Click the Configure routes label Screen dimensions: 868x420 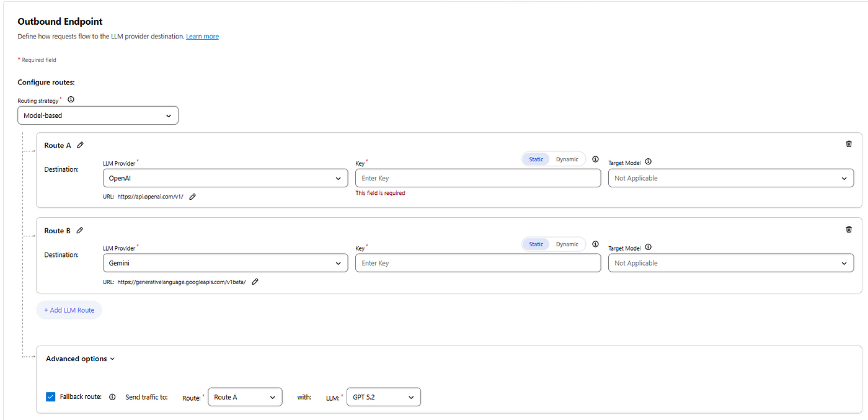pos(46,82)
